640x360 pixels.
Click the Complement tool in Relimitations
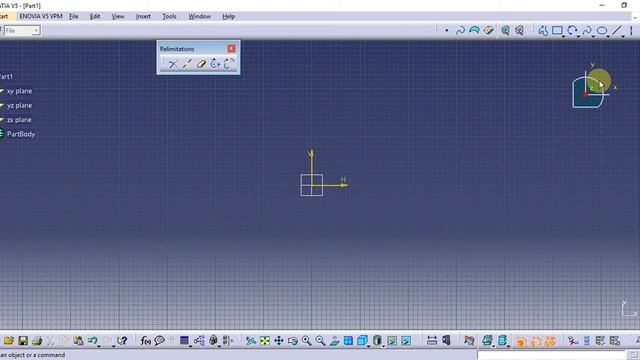pyautogui.click(x=229, y=64)
